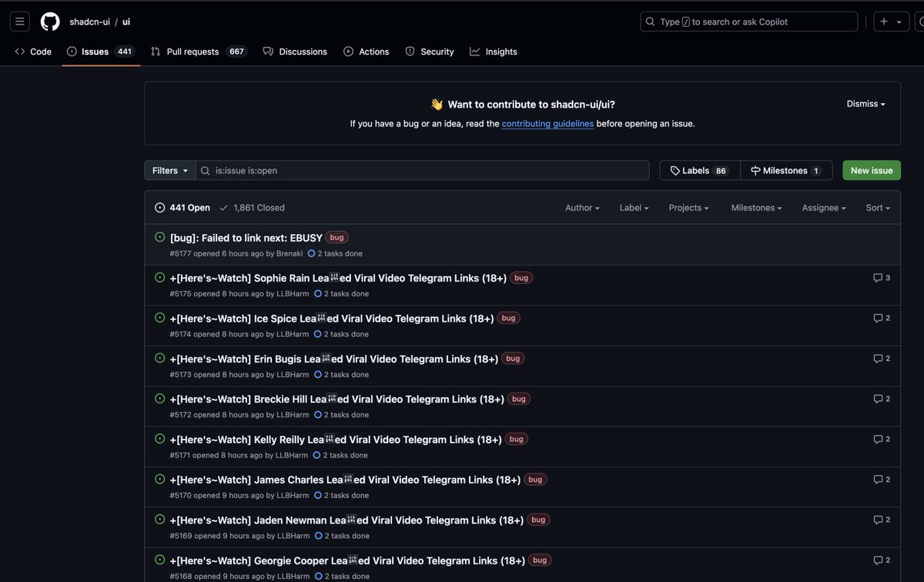Screen dimensions: 924x582
Task: Open comments on Ice Spice issue
Action: tap(882, 318)
